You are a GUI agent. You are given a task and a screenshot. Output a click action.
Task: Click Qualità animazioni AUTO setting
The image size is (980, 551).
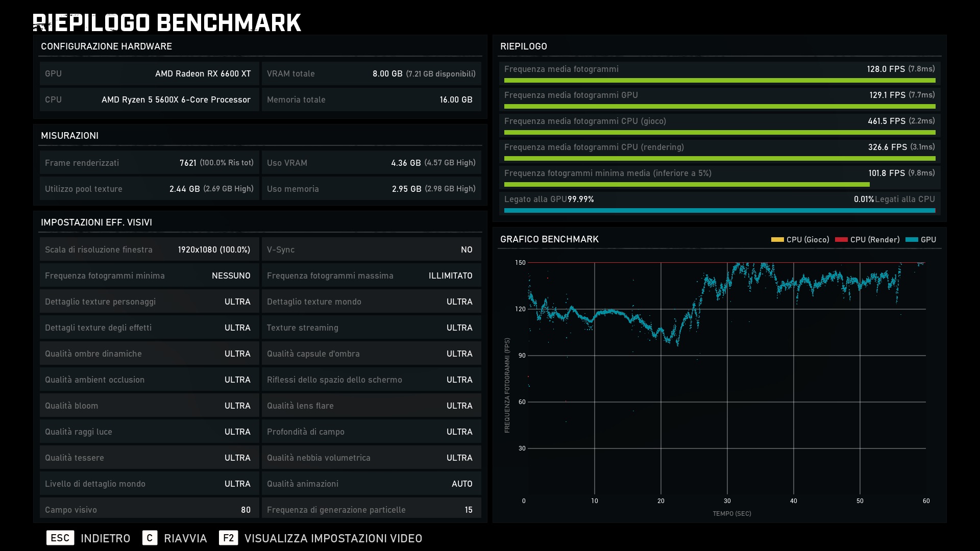click(x=372, y=484)
